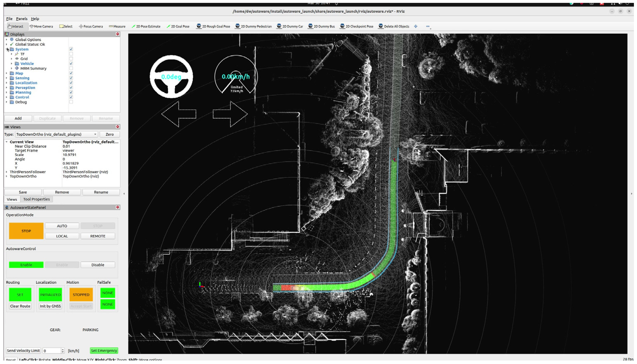Activate the Measure tool
Image resolution: width=637 pixels, height=364 pixels.
pyautogui.click(x=117, y=26)
